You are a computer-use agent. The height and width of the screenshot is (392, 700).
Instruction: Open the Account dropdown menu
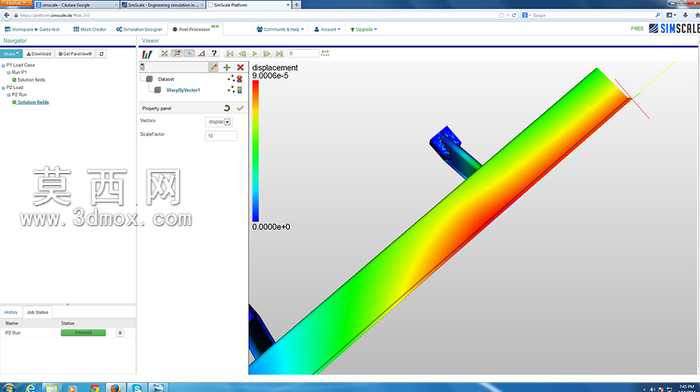tap(327, 29)
